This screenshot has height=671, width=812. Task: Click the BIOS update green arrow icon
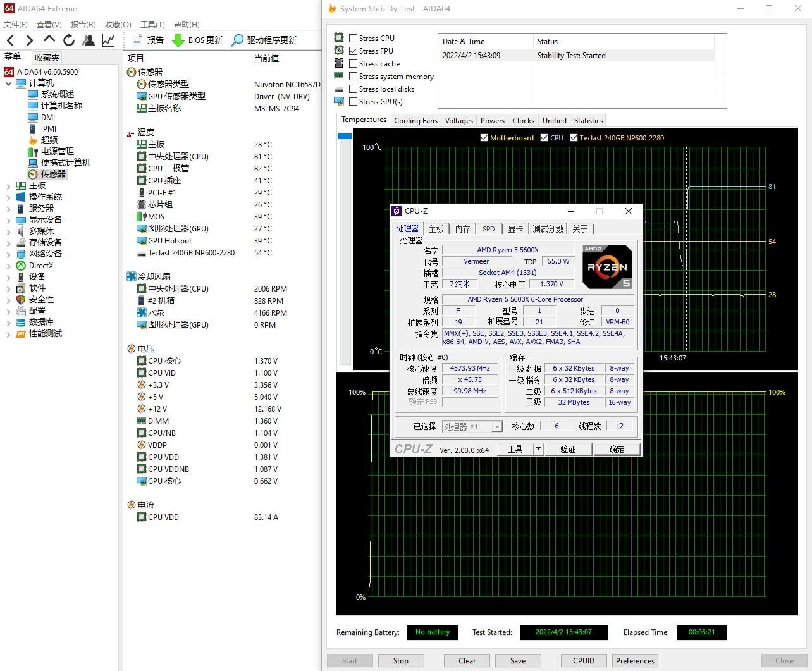[178, 40]
